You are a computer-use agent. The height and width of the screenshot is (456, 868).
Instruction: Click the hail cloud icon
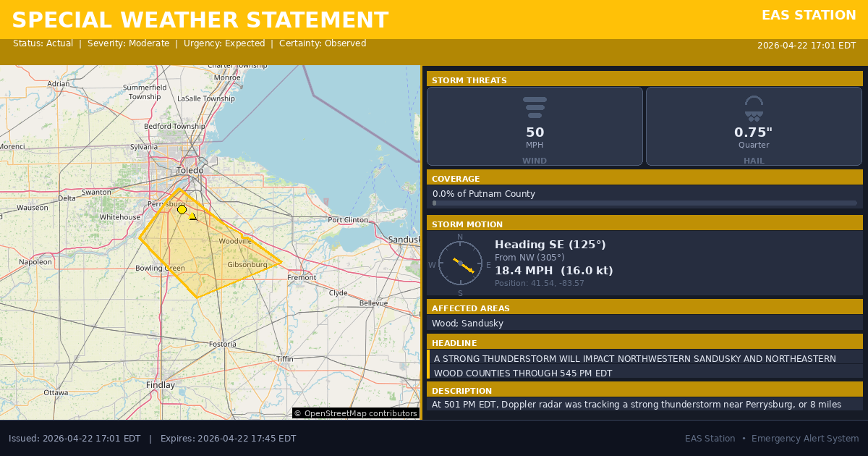[x=754, y=108]
